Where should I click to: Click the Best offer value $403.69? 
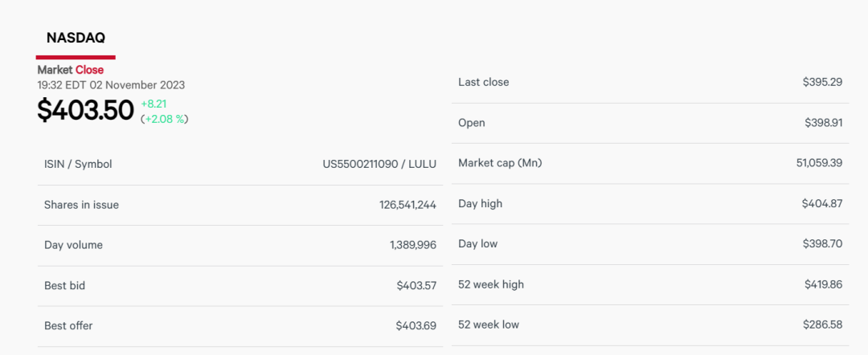(x=416, y=326)
